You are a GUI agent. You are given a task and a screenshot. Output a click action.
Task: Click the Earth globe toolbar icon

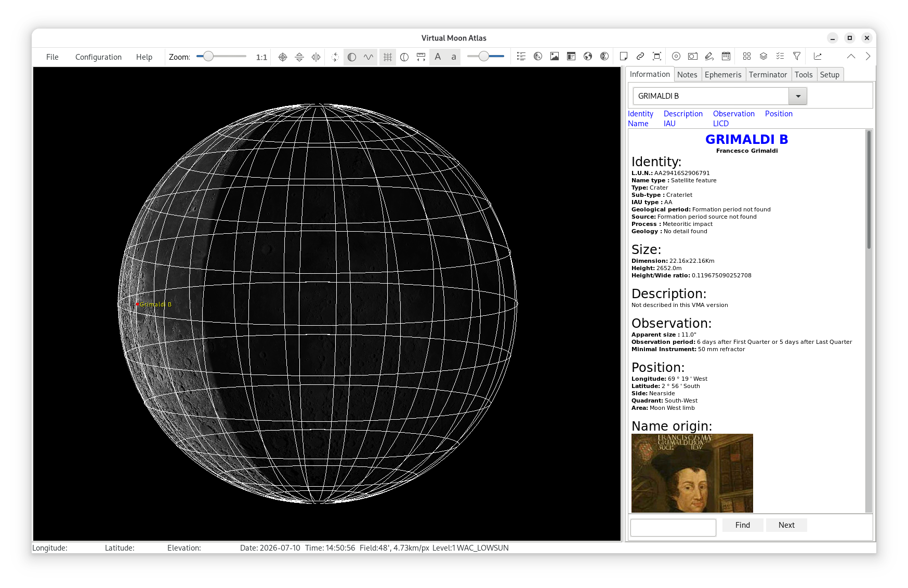click(x=588, y=56)
